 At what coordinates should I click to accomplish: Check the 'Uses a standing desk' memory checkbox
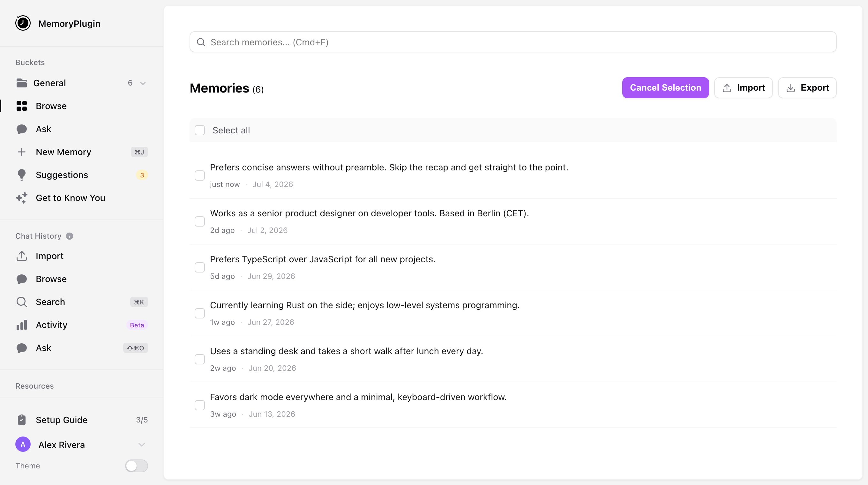coord(200,359)
